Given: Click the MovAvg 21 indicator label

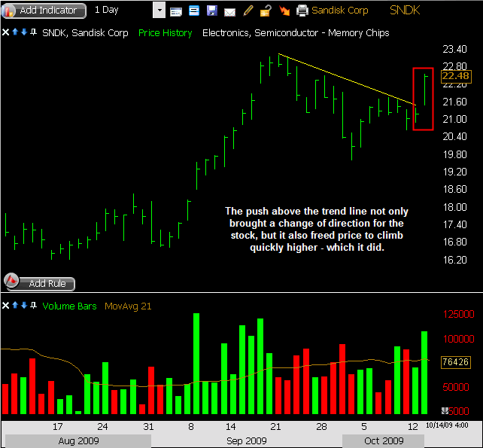Looking at the screenshot, I should [x=128, y=306].
